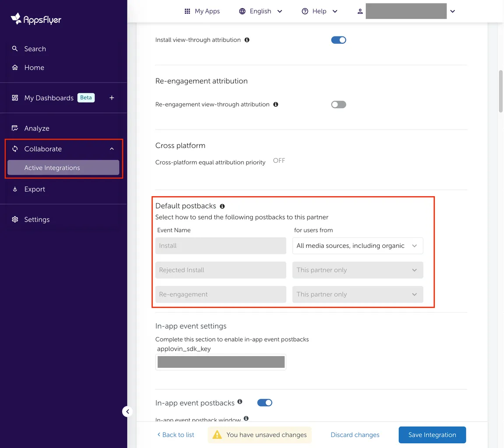
Task: Open the Export section
Action: tap(34, 189)
